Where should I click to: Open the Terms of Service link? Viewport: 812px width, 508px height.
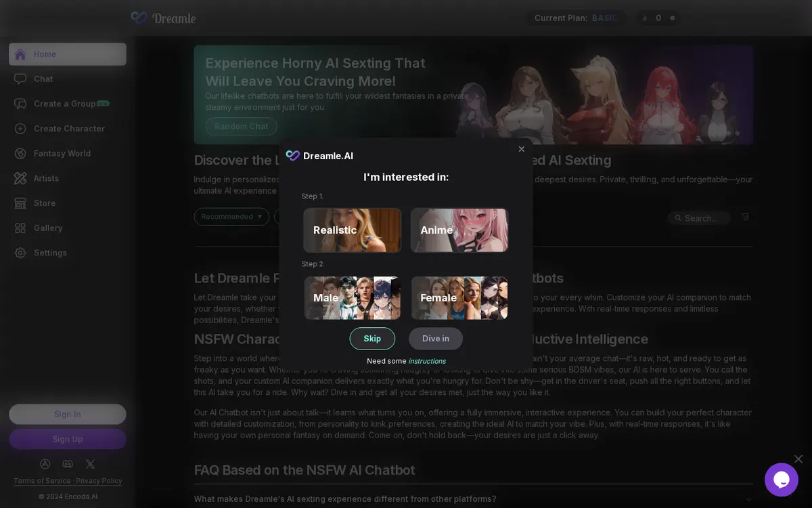(42, 481)
